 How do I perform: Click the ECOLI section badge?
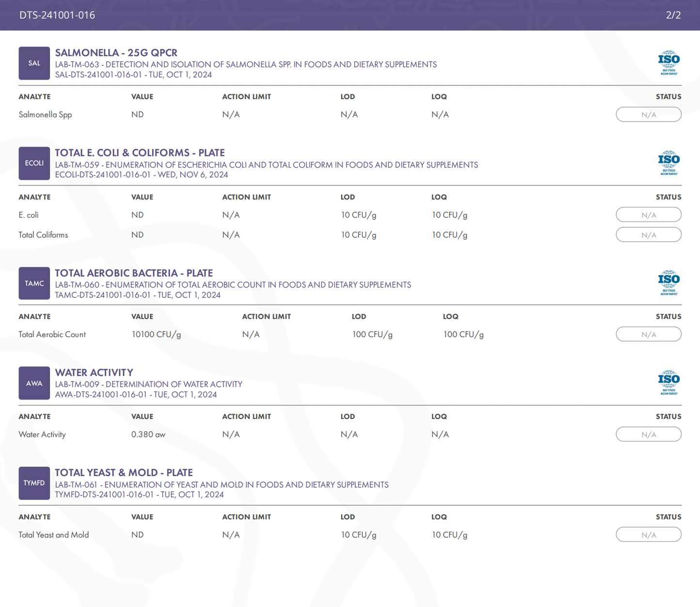click(34, 163)
